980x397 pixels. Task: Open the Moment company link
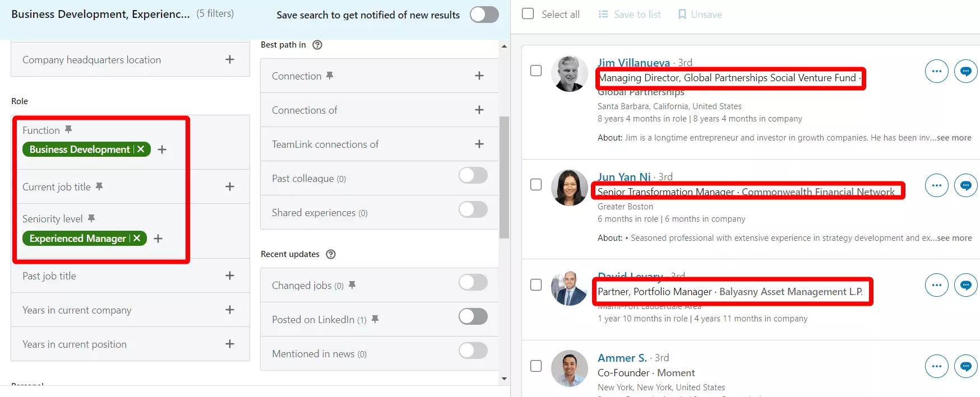(x=676, y=373)
